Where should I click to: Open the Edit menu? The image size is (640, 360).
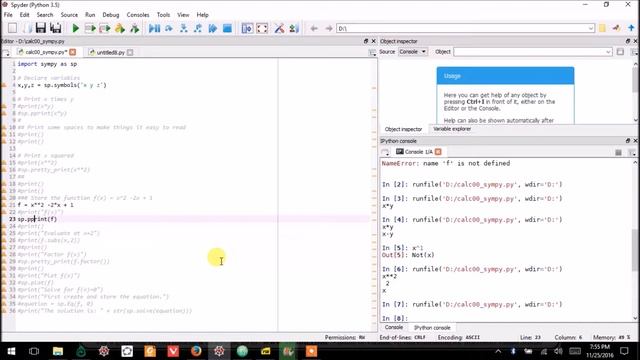click(x=24, y=15)
